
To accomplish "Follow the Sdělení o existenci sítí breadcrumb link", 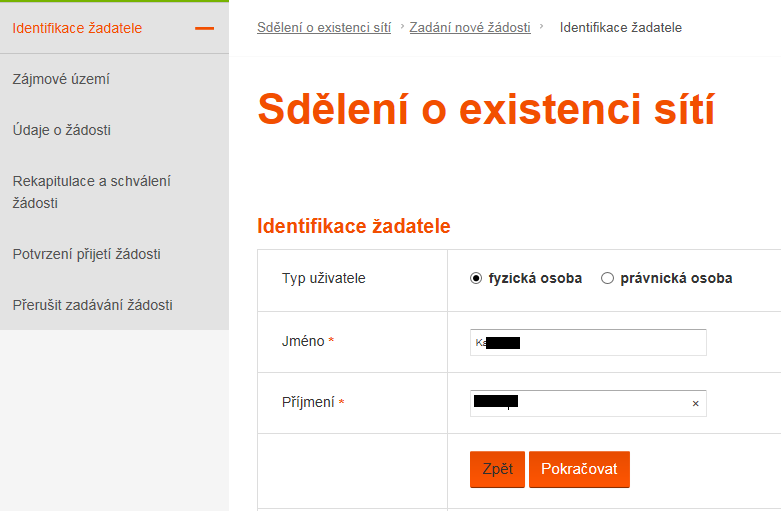I will tap(324, 28).
